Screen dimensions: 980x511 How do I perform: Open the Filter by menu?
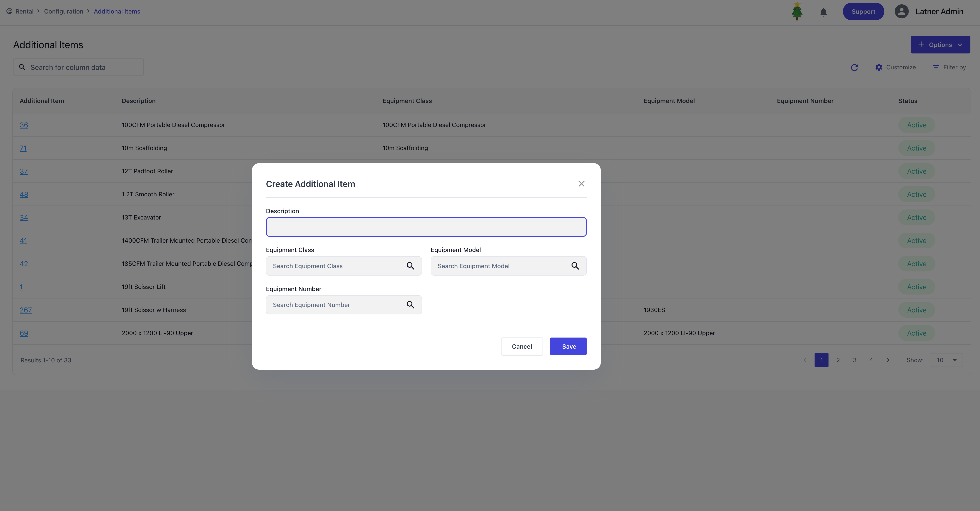(949, 67)
